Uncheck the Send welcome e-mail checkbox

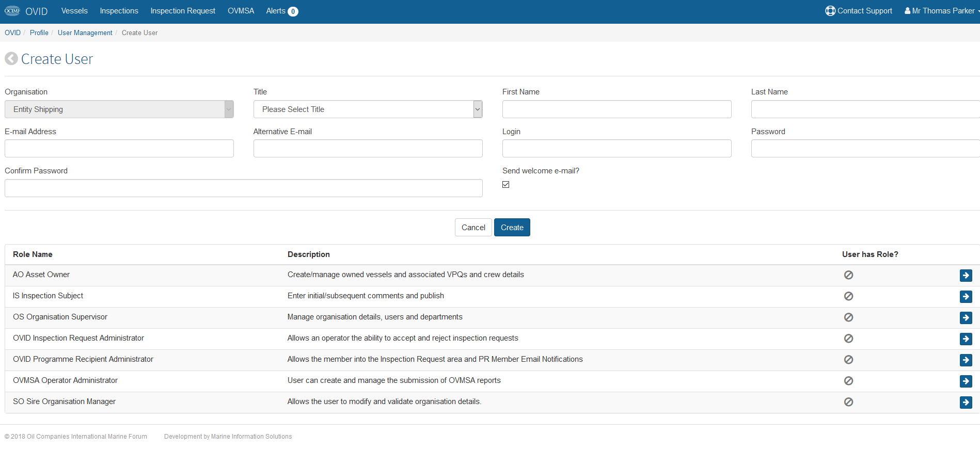[x=506, y=185]
